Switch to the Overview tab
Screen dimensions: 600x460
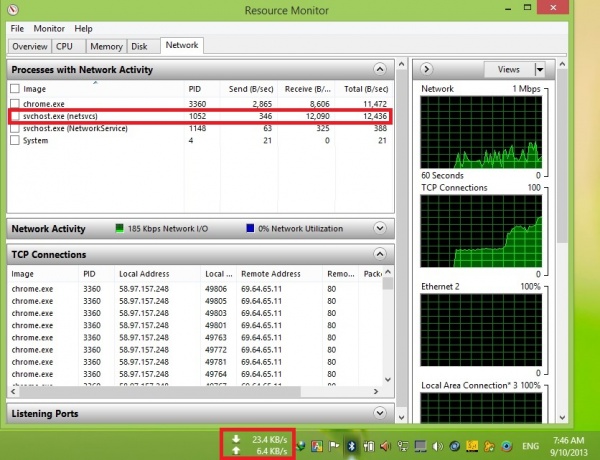pos(29,46)
